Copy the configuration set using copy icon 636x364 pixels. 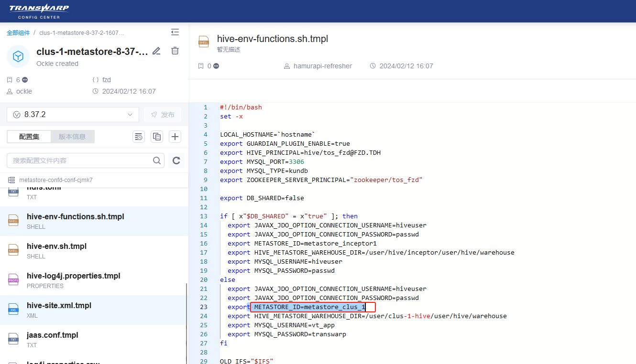click(x=157, y=137)
